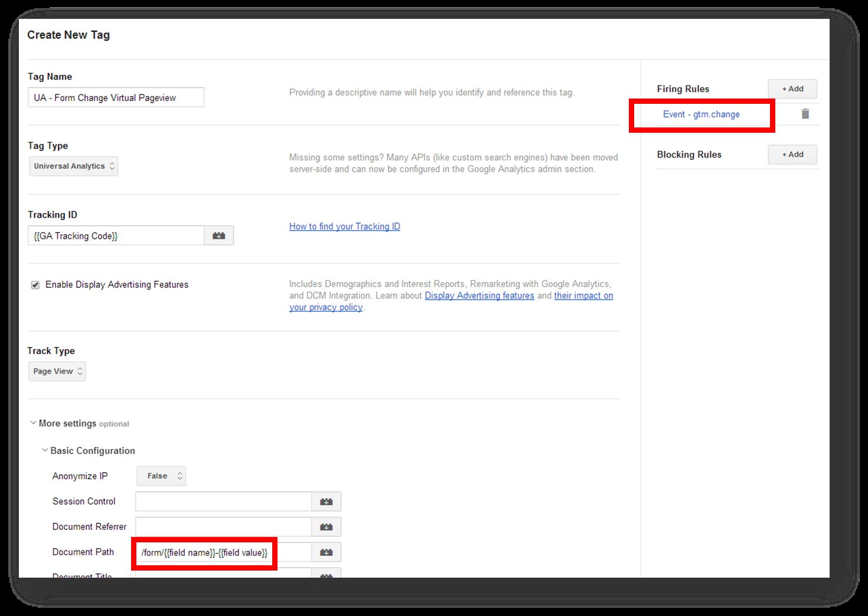Open macro picker beside Session Control field
Screen dimensions: 868x616
327,502
